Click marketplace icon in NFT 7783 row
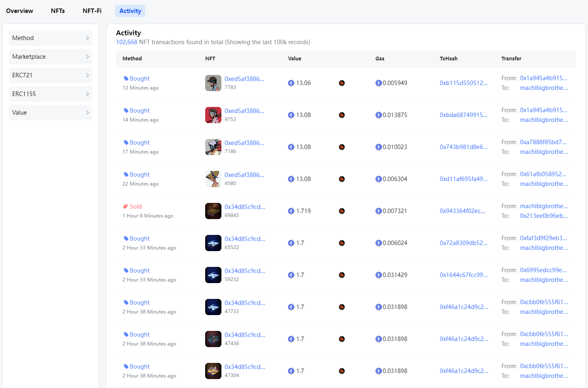588x388 pixels. [342, 83]
